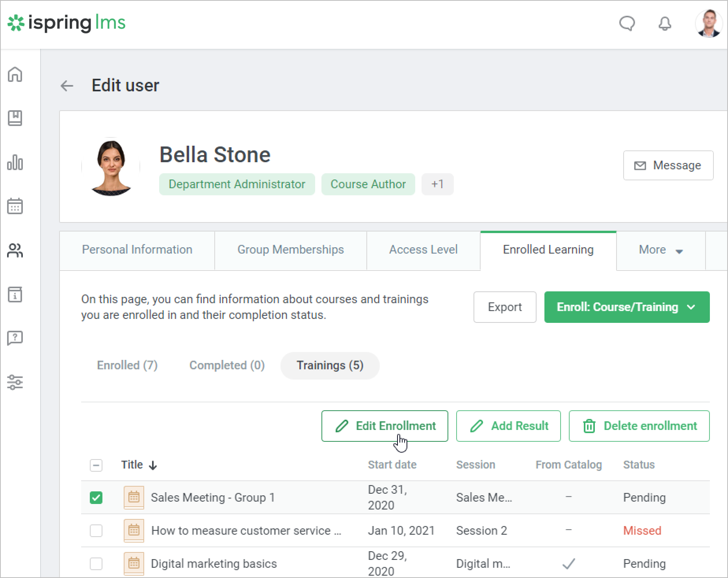This screenshot has height=578, width=728.
Task: Expand the +1 additional roles badge
Action: pyautogui.click(x=437, y=184)
